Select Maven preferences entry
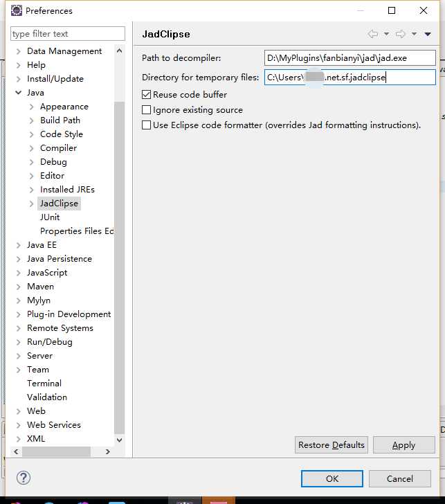The width and height of the screenshot is (445, 504). (x=40, y=287)
